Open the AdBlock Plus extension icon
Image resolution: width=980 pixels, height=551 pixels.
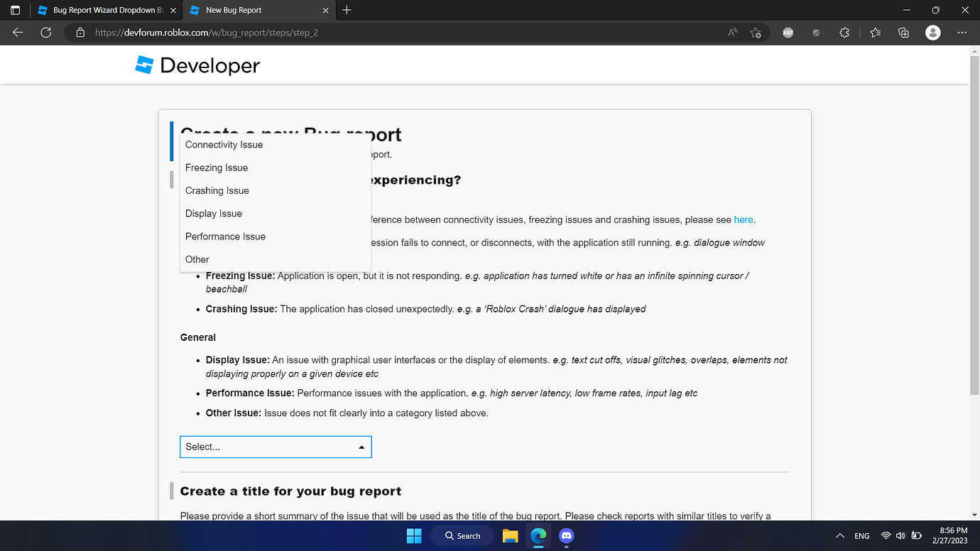point(788,32)
